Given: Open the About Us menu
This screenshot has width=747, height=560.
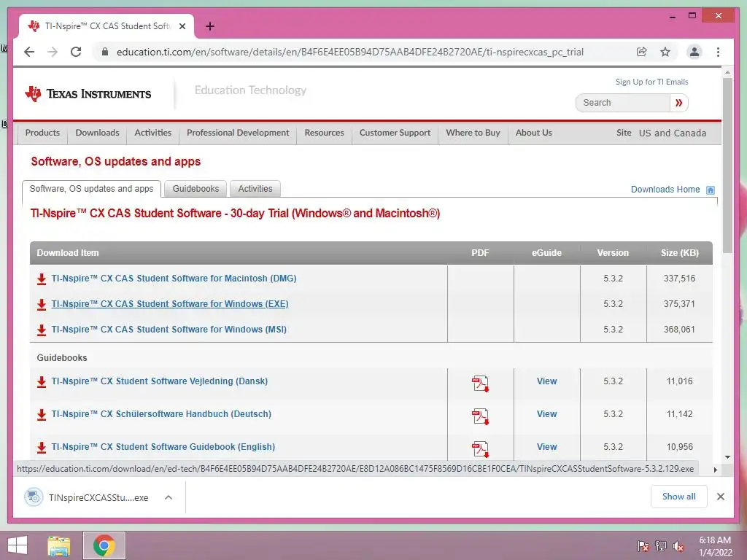Looking at the screenshot, I should point(533,133).
